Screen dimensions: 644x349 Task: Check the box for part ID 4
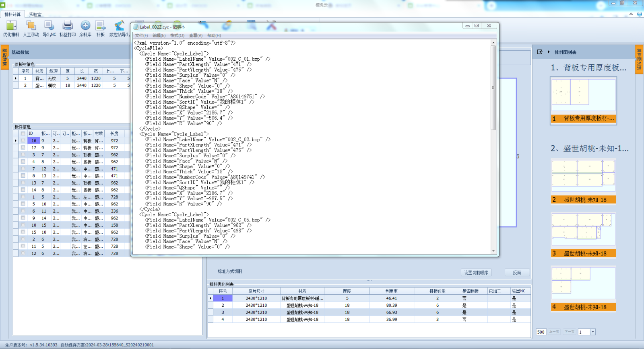[23, 162]
